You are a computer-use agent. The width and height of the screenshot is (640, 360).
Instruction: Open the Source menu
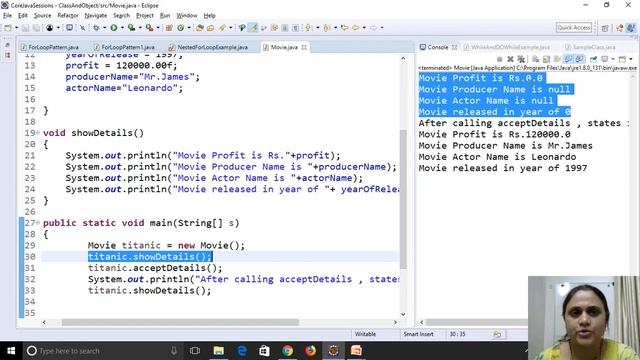(x=42, y=16)
